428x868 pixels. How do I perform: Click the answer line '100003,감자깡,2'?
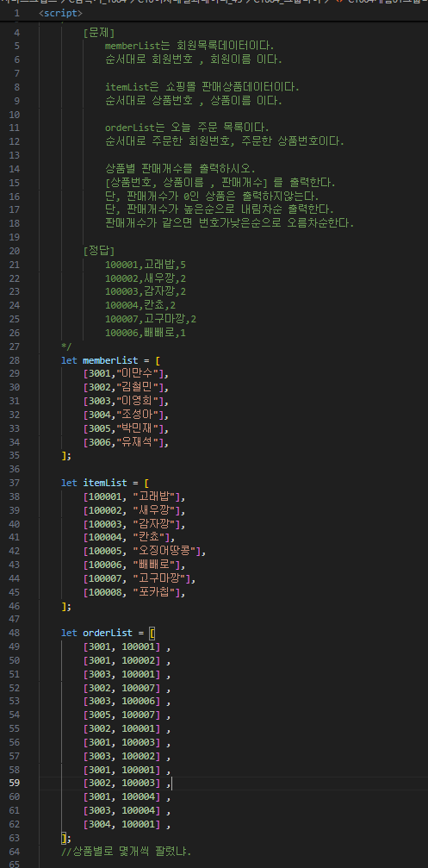point(146,291)
